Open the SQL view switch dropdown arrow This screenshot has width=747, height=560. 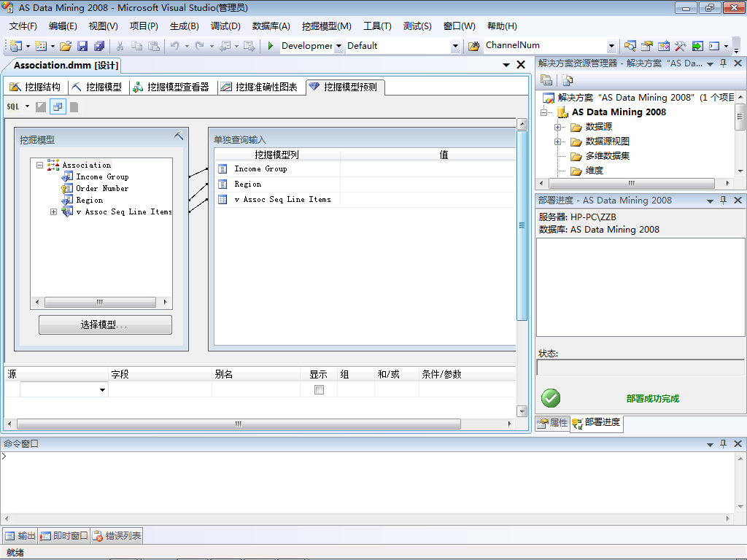pyautogui.click(x=27, y=106)
